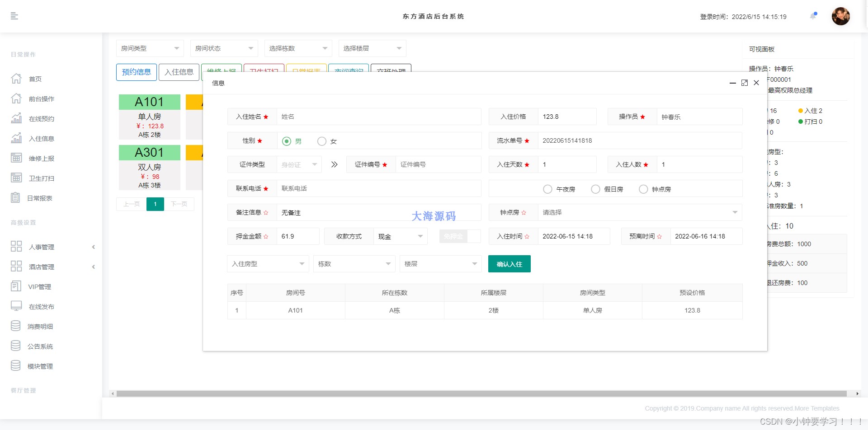The image size is (868, 430).
Task: Click the 维修上报 calendar icon
Action: click(16, 158)
